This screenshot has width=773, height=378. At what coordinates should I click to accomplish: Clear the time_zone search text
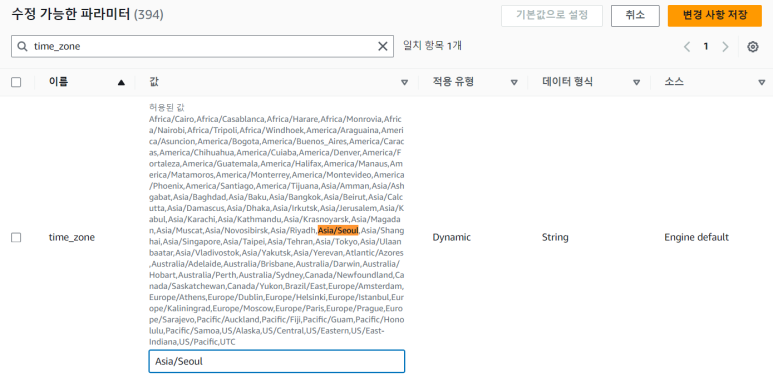pyautogui.click(x=383, y=46)
